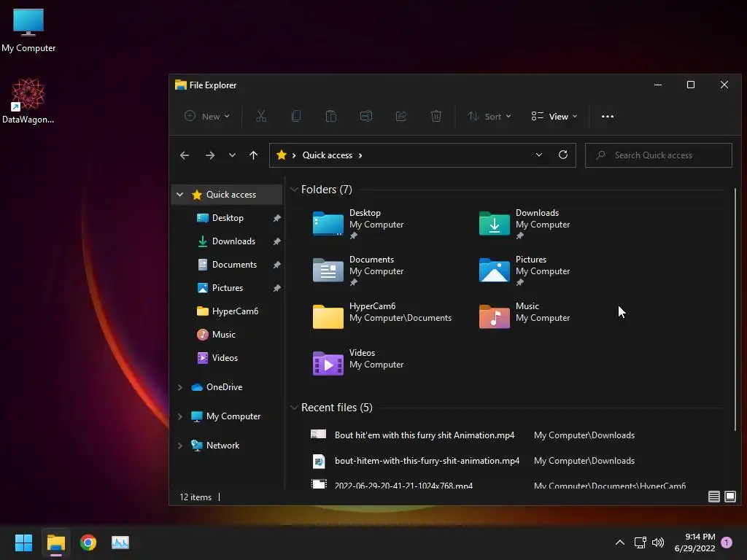Unpin Downloads using its sidebar pin

click(x=276, y=241)
